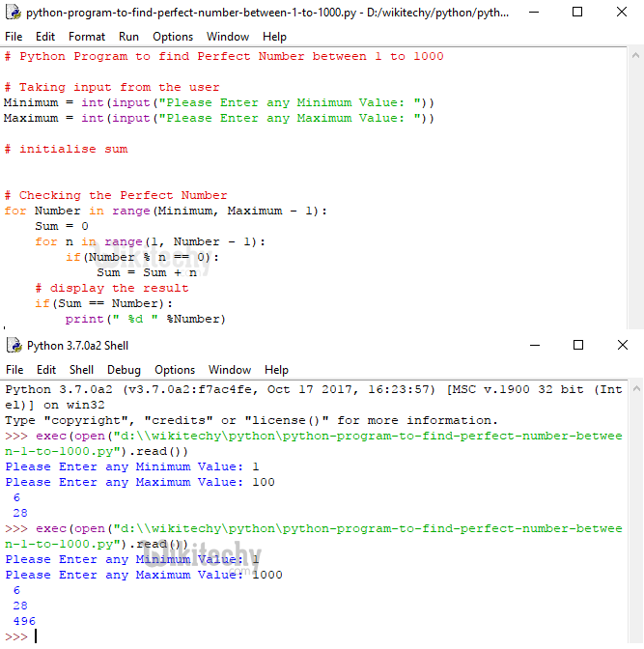644x649 pixels.
Task: Open the Edit menu in Python Shell
Action: 46,370
